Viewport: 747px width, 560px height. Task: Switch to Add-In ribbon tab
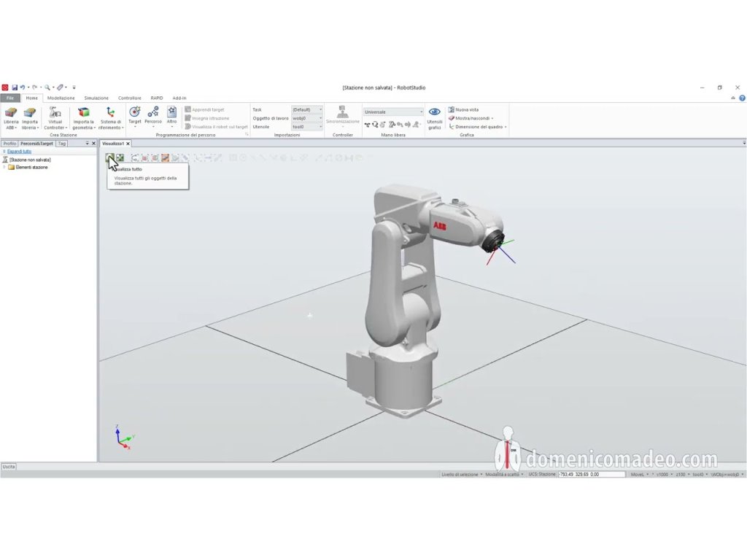[x=179, y=98]
